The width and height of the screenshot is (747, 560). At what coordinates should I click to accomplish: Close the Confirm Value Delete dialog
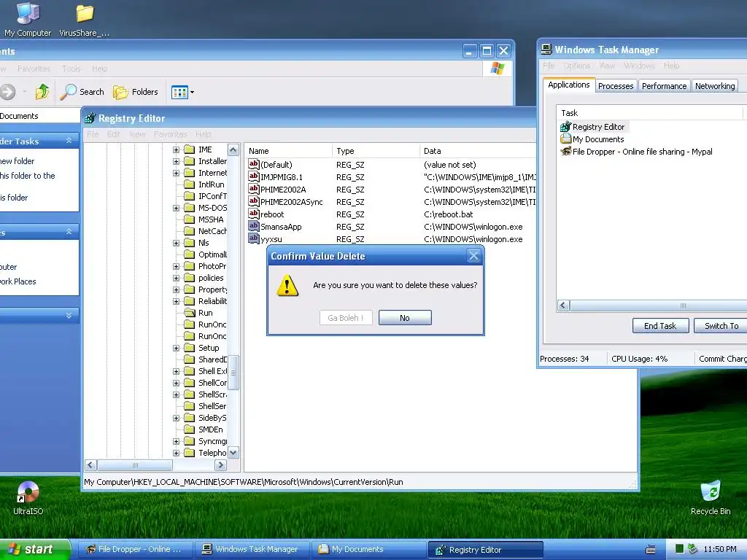pos(473,256)
